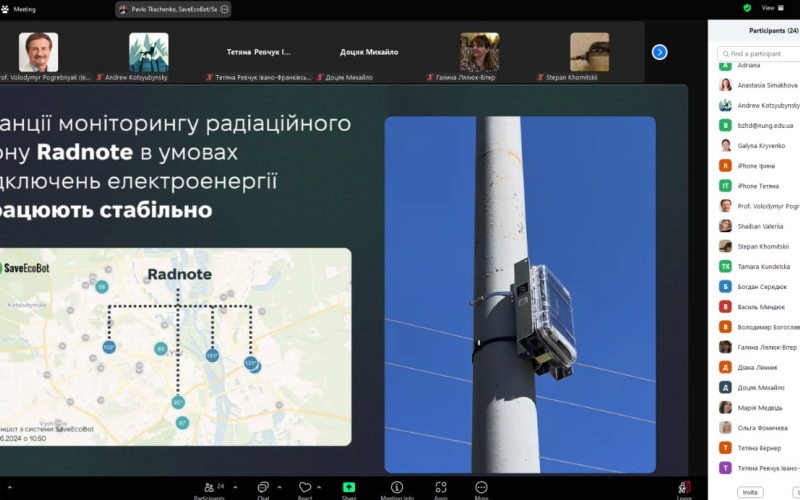Click Богдан Середюк blue avatar
Viewport: 800px width, 500px height.
click(x=726, y=287)
